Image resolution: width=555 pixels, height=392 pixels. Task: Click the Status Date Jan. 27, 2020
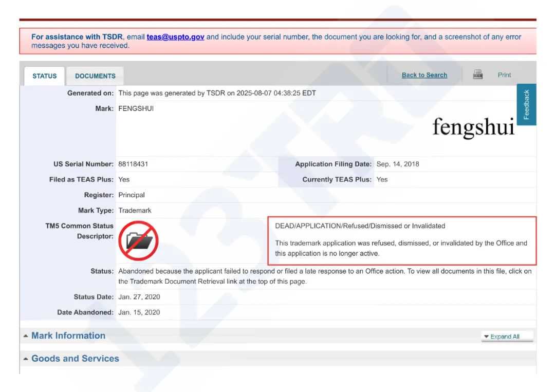tap(139, 297)
